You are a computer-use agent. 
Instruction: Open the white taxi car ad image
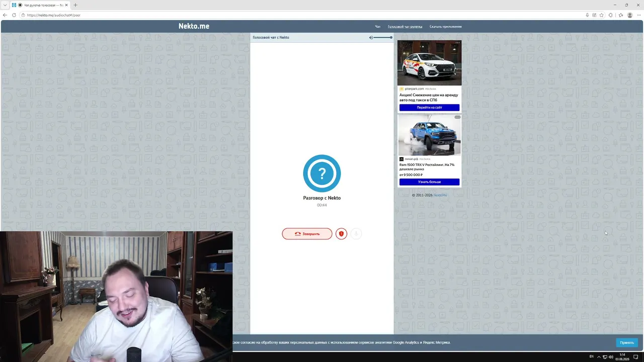tap(429, 63)
